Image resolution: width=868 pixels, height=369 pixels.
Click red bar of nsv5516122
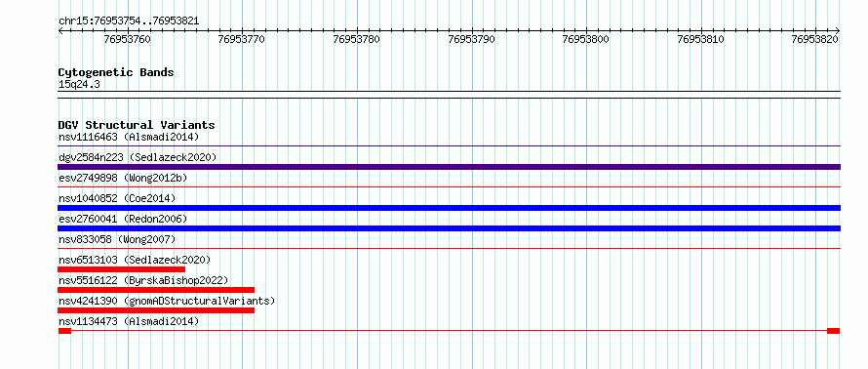(x=156, y=290)
